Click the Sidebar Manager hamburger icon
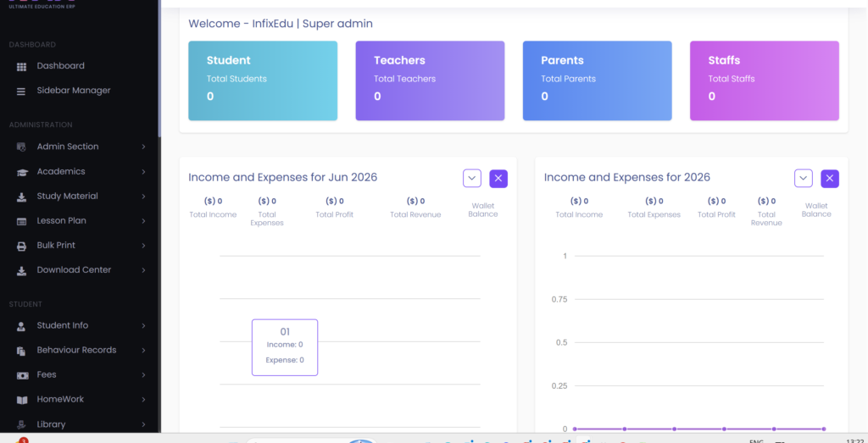The width and height of the screenshot is (868, 443). [21, 91]
